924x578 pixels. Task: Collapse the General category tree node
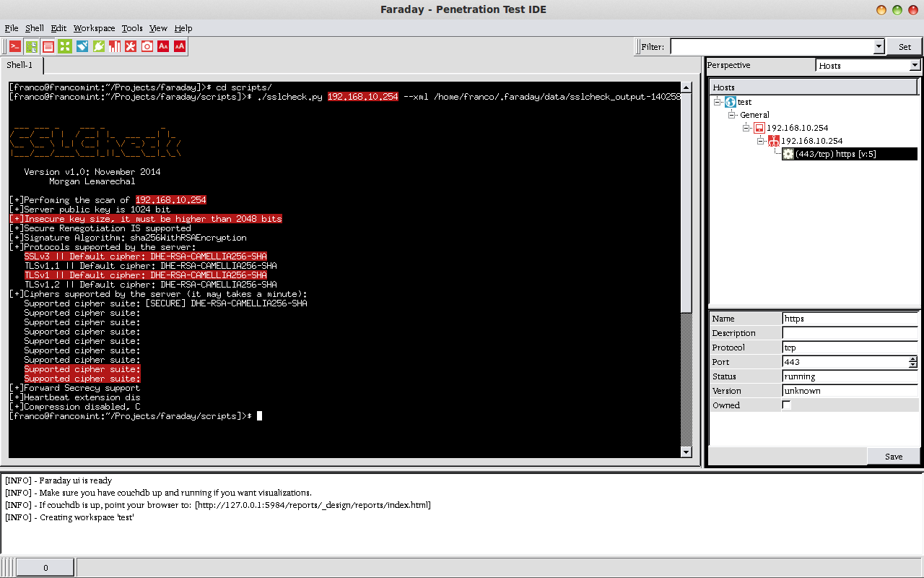coord(731,115)
